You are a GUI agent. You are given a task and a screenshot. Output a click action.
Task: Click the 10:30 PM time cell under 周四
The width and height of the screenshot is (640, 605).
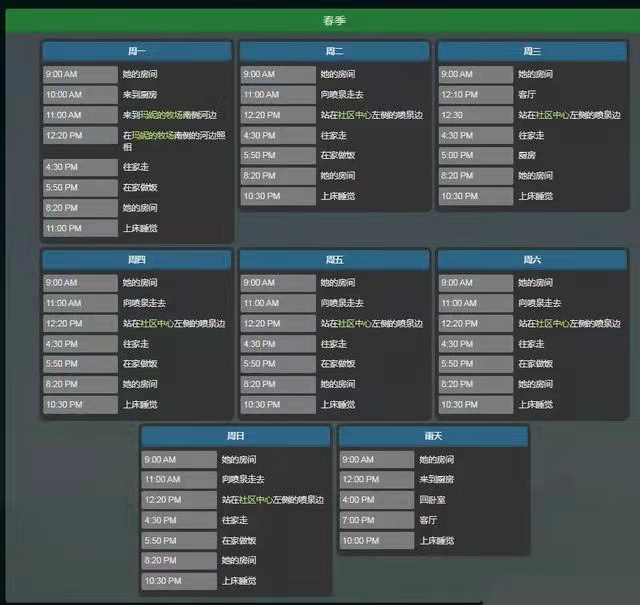(x=80, y=405)
